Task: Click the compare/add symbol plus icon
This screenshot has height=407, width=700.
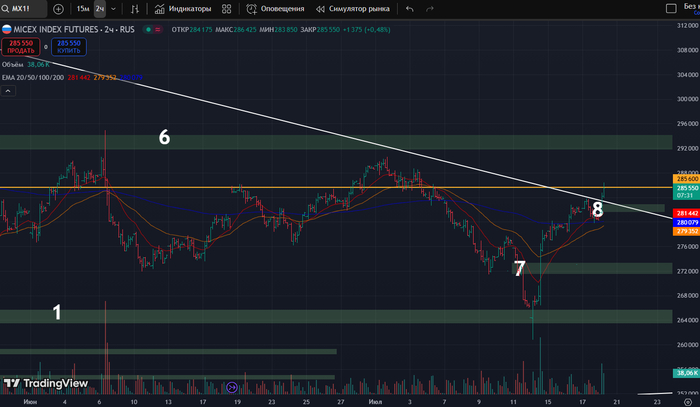Action: (58, 9)
